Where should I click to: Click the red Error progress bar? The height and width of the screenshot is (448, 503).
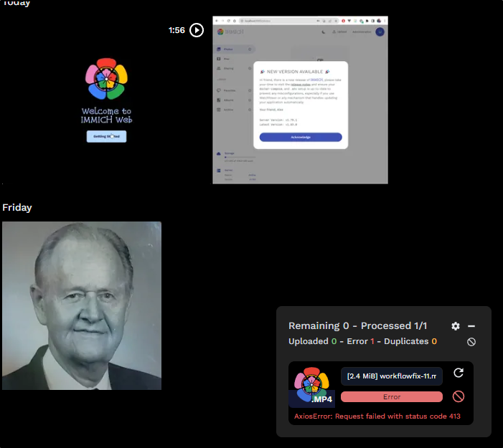pos(392,396)
